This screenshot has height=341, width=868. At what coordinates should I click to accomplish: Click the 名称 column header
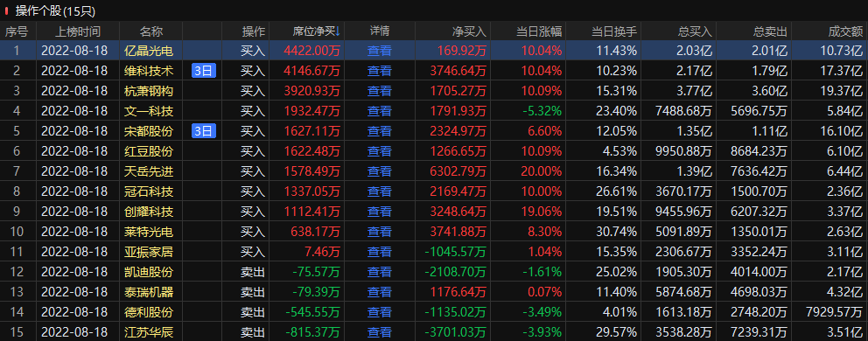pos(151,31)
